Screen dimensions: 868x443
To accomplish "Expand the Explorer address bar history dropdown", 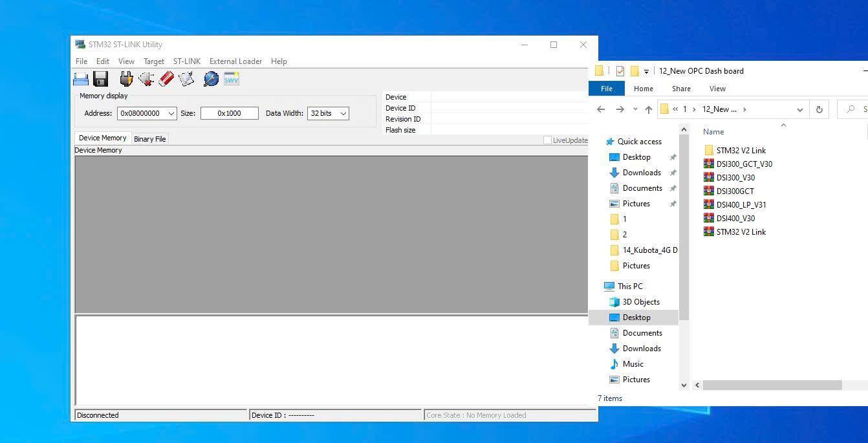I will click(x=799, y=109).
